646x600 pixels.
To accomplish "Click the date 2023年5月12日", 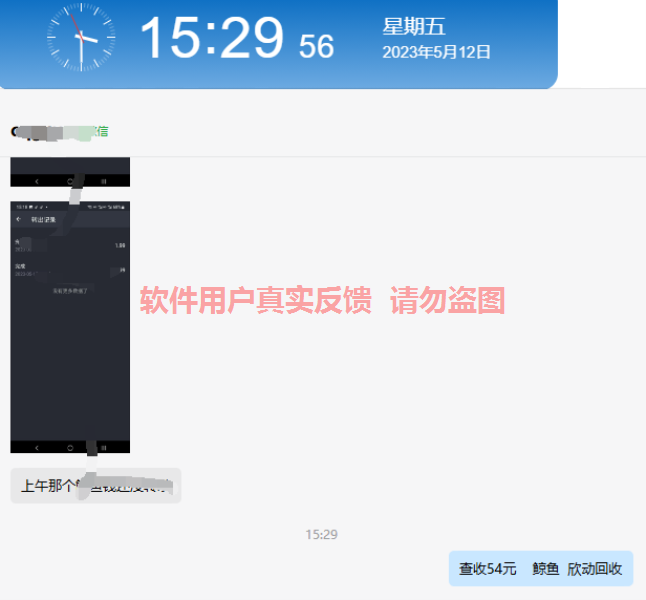I will [436, 52].
